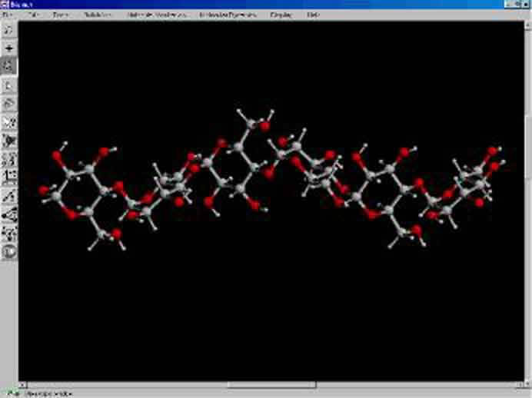This screenshot has width=532, height=398.
Task: Click the currently pressed tool in left toolbar
Action: 9,66
